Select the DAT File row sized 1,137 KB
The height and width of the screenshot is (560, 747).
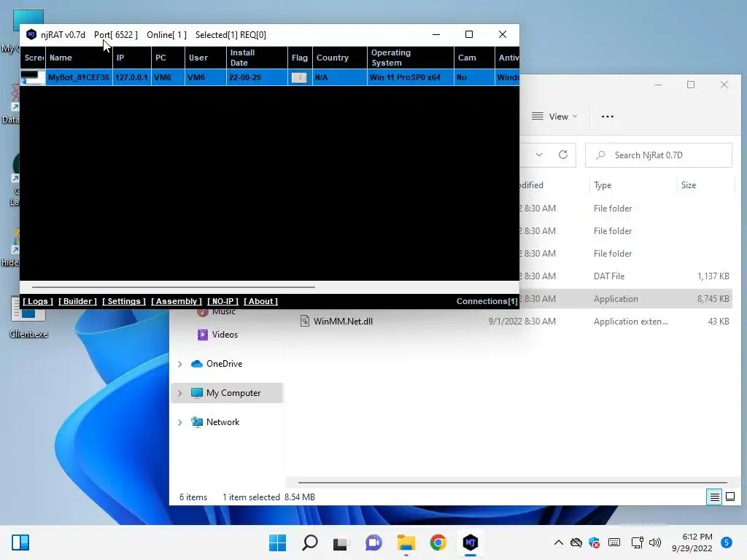click(625, 276)
